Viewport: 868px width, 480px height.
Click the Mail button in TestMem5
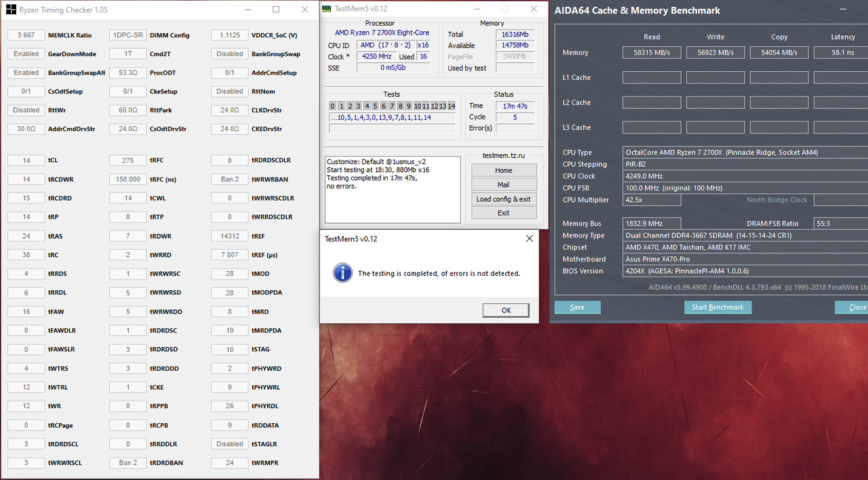[504, 184]
